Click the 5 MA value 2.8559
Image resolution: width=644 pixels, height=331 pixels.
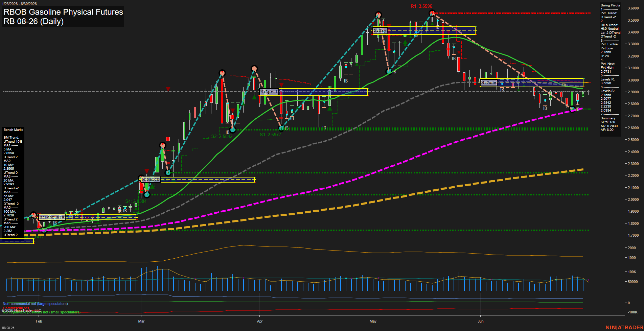point(9,153)
